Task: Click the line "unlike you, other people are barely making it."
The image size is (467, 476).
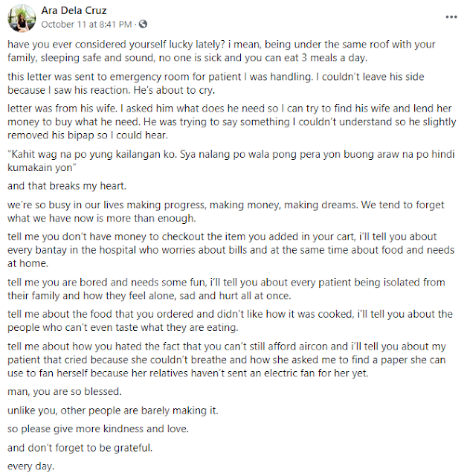Action: 104,409
